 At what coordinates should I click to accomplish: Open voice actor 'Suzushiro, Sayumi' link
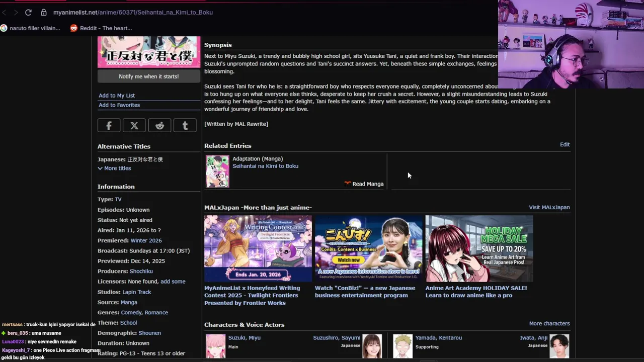(337, 338)
